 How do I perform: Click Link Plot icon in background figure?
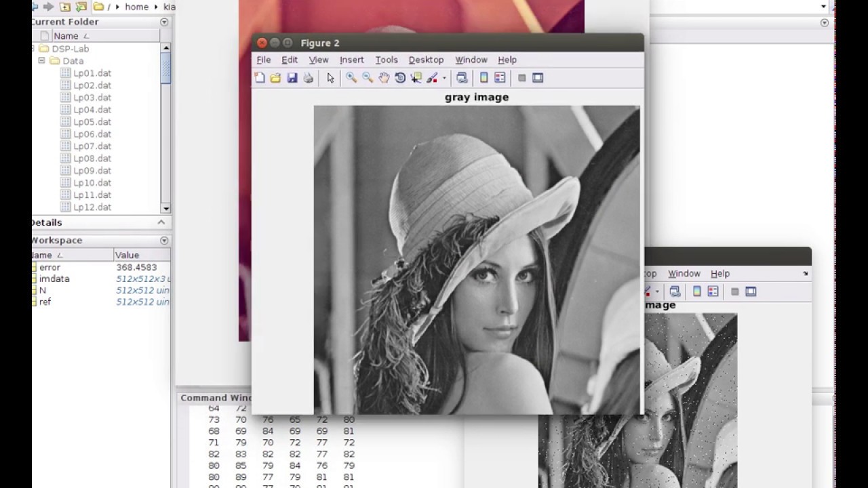675,291
